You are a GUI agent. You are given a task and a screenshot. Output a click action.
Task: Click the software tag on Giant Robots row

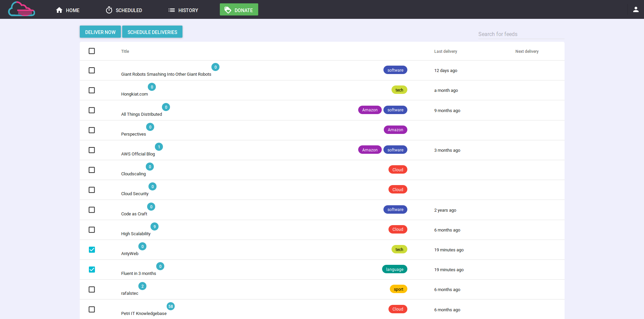(395, 70)
